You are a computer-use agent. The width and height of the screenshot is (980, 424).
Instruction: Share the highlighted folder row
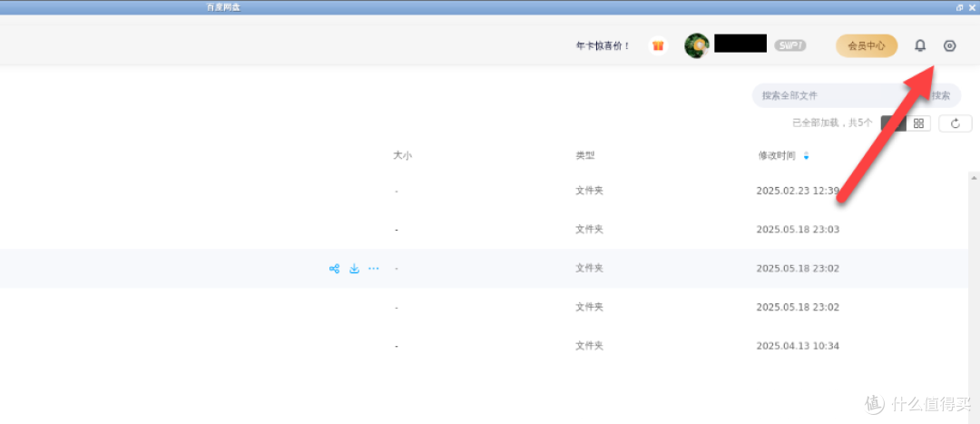(x=334, y=269)
